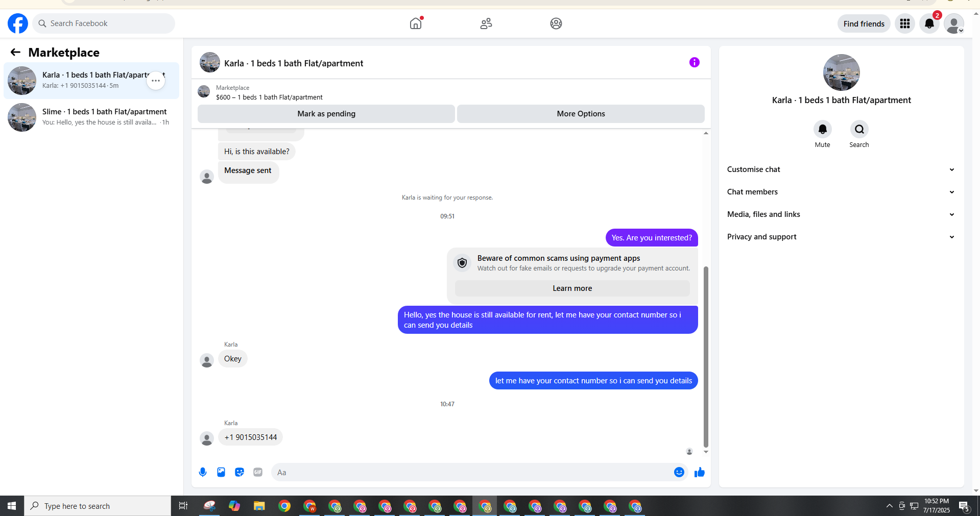Screen dimensions: 980x516
Task: Click the back arrow beside Marketplace
Action: [15, 52]
